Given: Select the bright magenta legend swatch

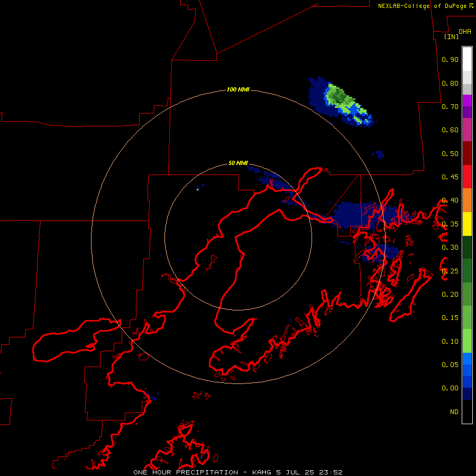Looking at the screenshot, I should 467,100.
